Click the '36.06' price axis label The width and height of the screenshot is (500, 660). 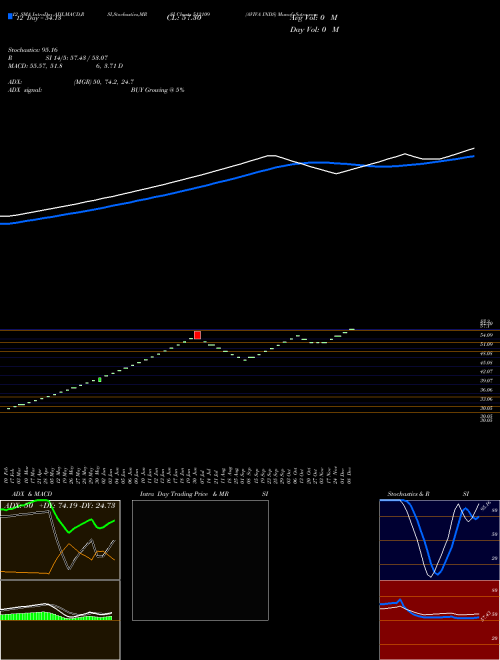tap(486, 390)
